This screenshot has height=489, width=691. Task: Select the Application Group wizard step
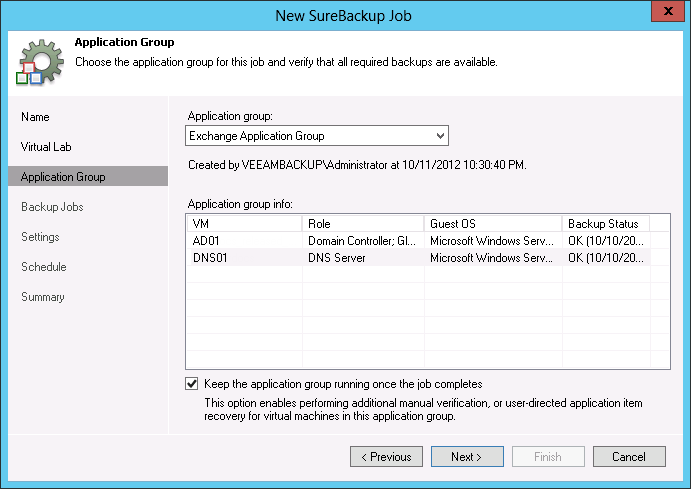tap(88, 176)
